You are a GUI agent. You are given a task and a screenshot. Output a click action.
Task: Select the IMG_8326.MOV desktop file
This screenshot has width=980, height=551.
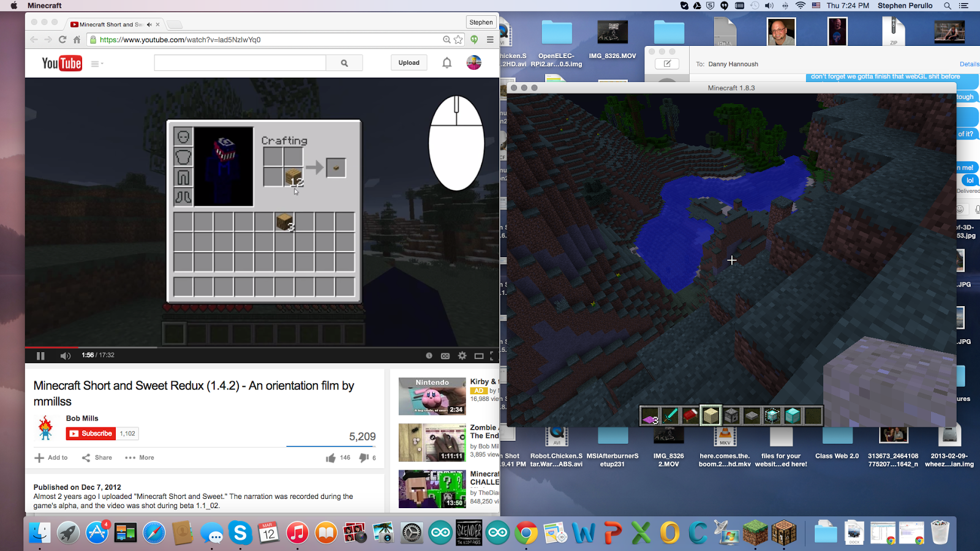click(x=612, y=40)
